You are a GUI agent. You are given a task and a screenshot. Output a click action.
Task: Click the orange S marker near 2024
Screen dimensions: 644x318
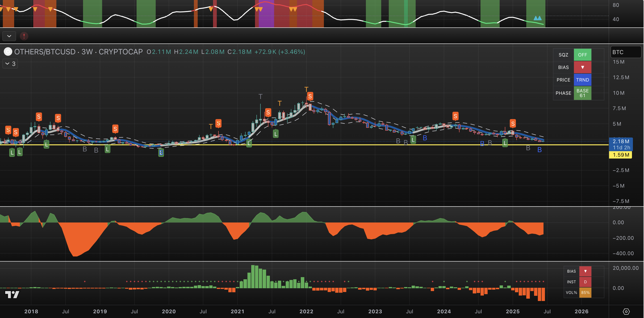tap(455, 116)
